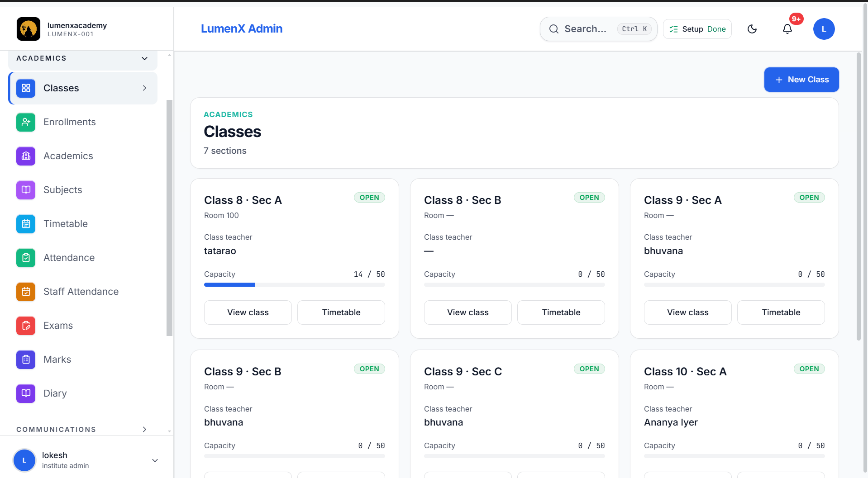Collapse the ACADEMICS sidebar section

tap(83, 58)
